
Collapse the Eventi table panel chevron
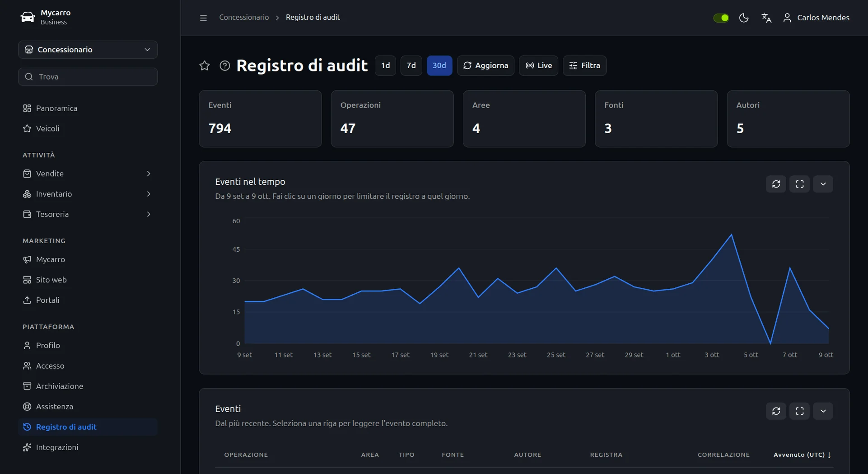click(x=823, y=411)
